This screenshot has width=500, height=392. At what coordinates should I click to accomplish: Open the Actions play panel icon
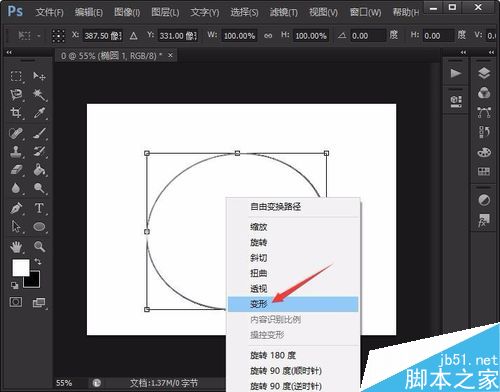pyautogui.click(x=456, y=73)
